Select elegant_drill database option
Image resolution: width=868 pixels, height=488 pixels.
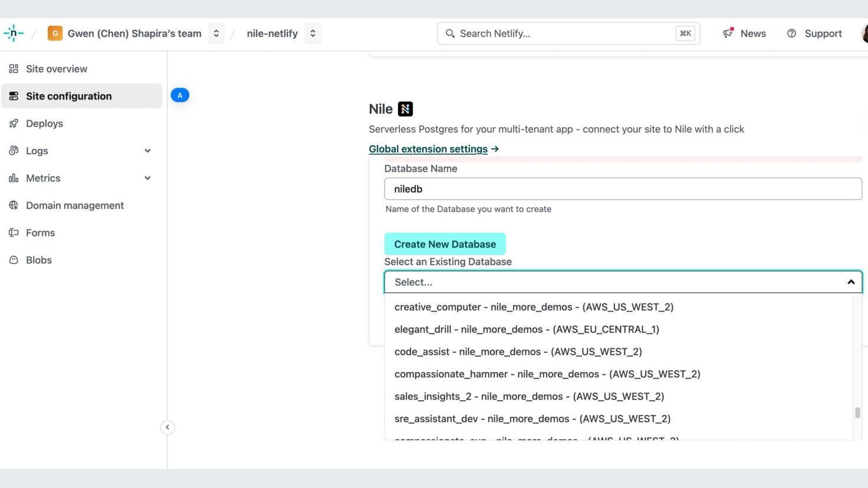click(619, 329)
